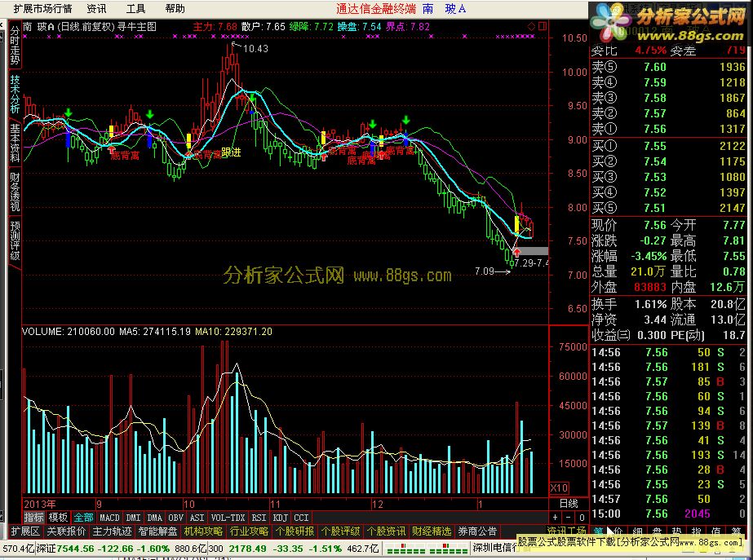This screenshot has width=753, height=560.
Task: Open the 个股资讯 bottom tab
Action: coord(386,531)
